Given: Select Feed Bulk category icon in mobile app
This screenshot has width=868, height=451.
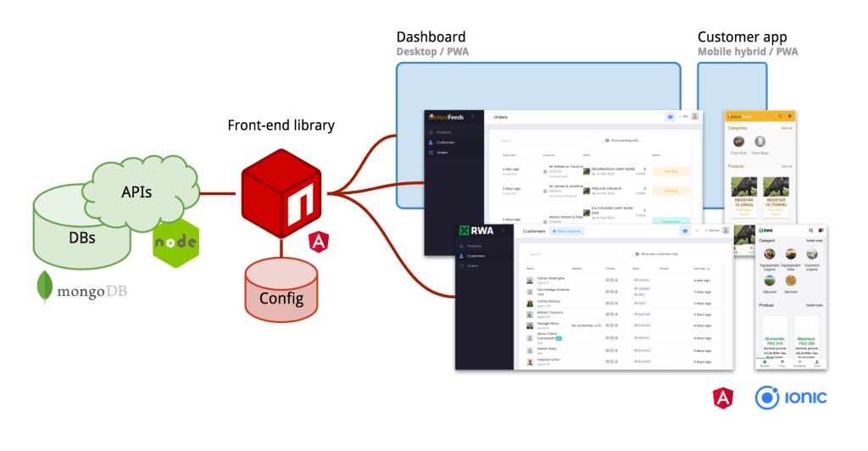Looking at the screenshot, I should pos(738,142).
